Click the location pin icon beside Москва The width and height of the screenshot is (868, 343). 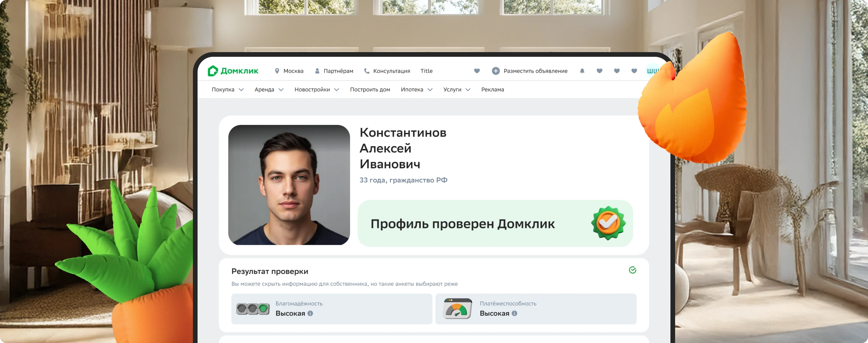pyautogui.click(x=277, y=71)
